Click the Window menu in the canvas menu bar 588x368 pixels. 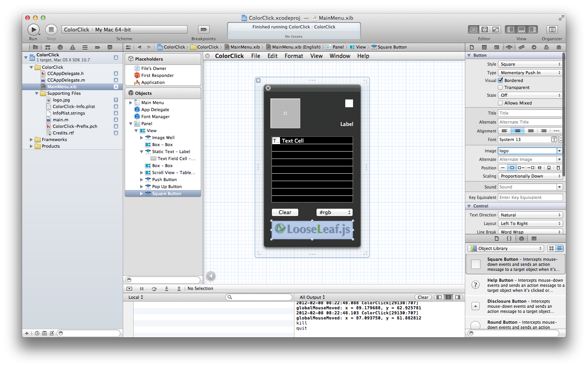(x=340, y=56)
